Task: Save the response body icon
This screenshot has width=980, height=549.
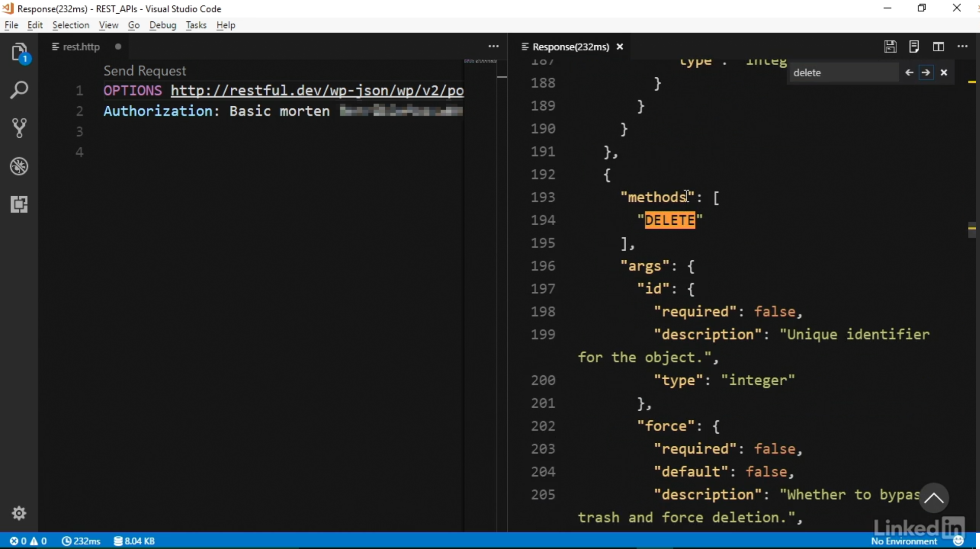Action: click(914, 46)
